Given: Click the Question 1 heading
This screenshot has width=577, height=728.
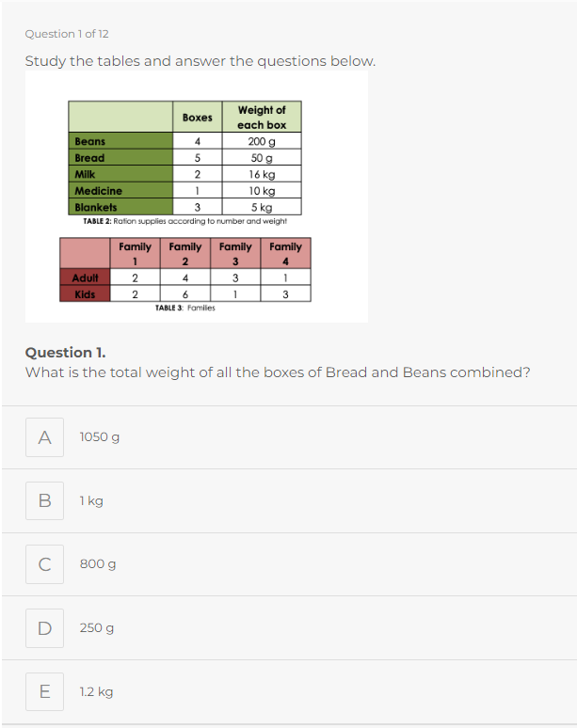Looking at the screenshot, I should [66, 353].
